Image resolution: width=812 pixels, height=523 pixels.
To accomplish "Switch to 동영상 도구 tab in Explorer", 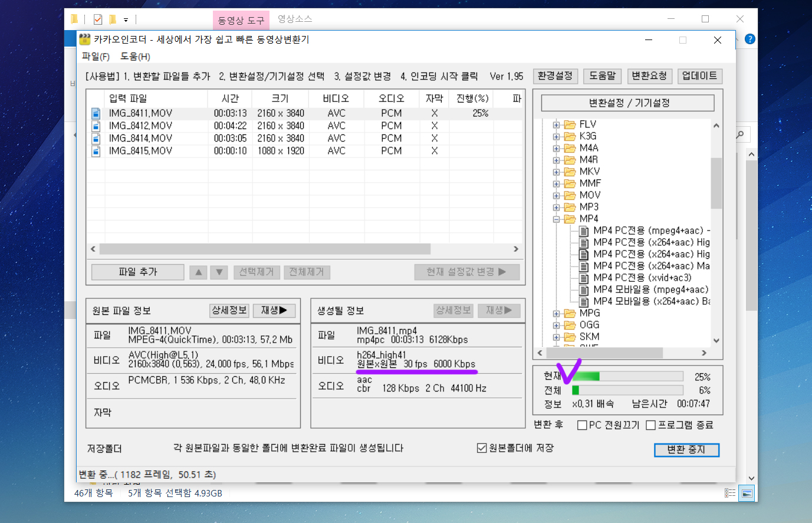I will click(241, 20).
